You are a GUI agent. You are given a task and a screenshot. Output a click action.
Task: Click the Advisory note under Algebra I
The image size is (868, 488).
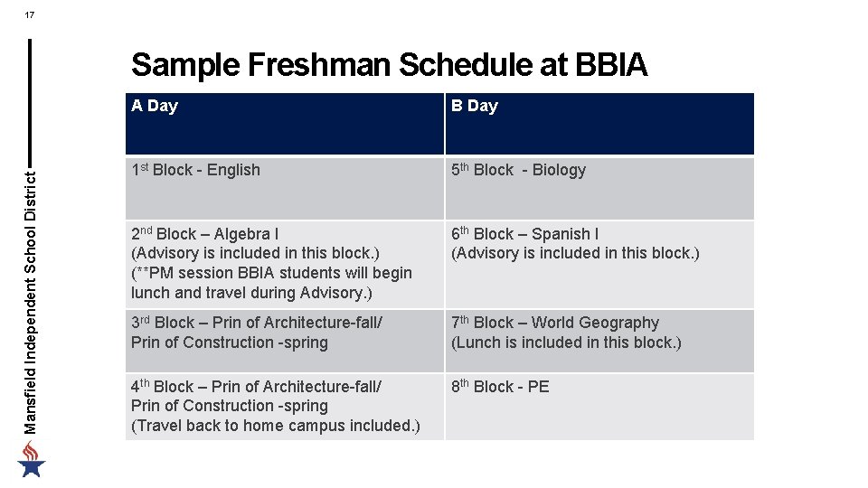pos(255,254)
